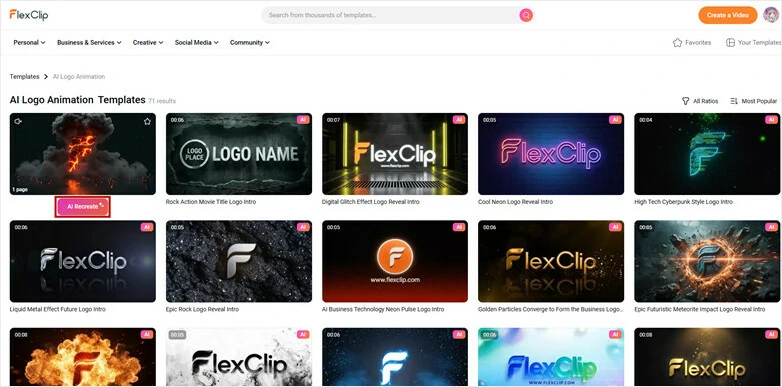782x387 pixels.
Task: Click the FlexClip logo in the header
Action: click(28, 14)
